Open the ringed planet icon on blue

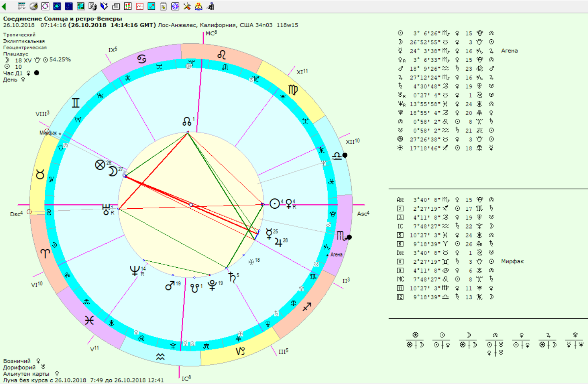[x=57, y=6]
